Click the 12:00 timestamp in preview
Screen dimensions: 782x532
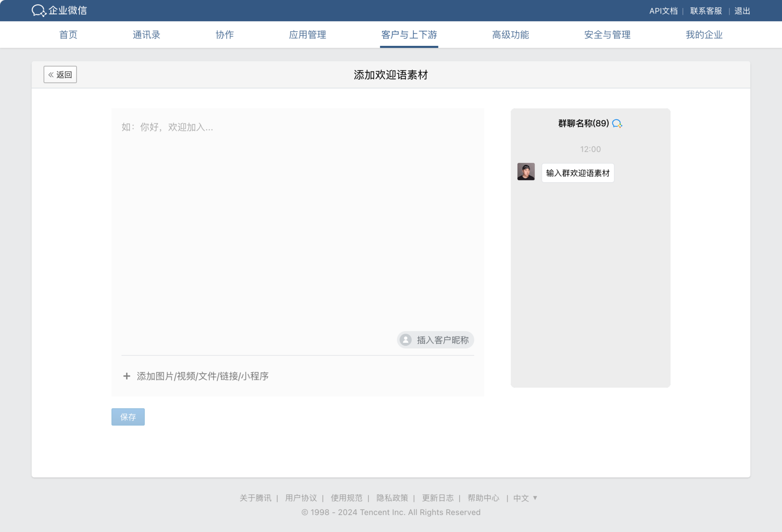tap(590, 149)
